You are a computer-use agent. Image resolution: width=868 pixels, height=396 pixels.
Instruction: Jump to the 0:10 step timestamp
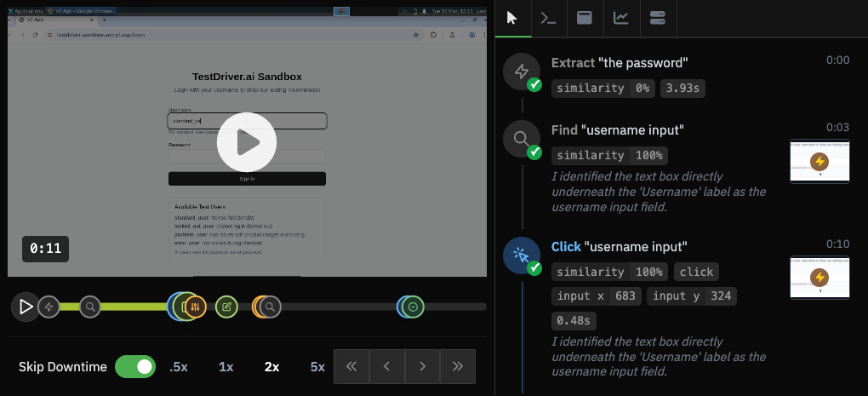837,244
